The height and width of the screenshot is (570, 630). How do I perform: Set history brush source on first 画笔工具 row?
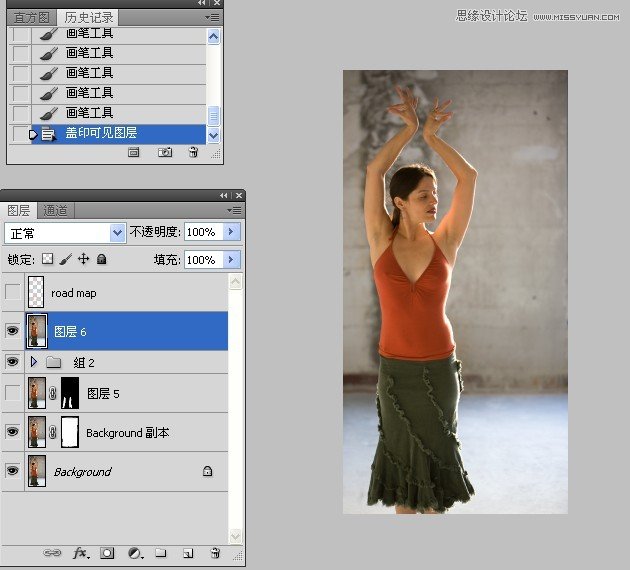tap(21, 34)
